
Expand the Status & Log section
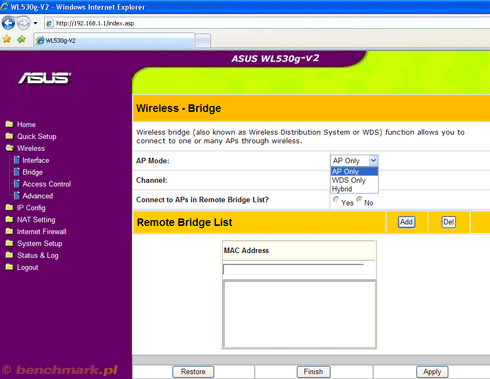tap(38, 255)
